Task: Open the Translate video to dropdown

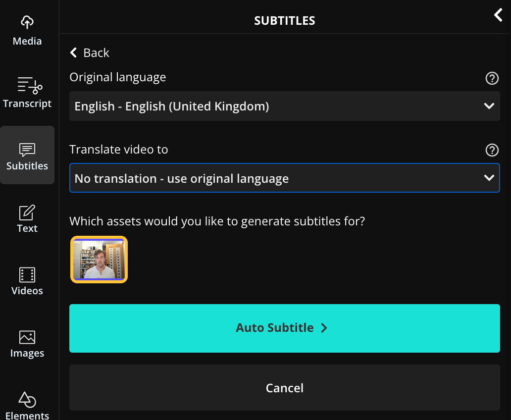Action: 284,178
